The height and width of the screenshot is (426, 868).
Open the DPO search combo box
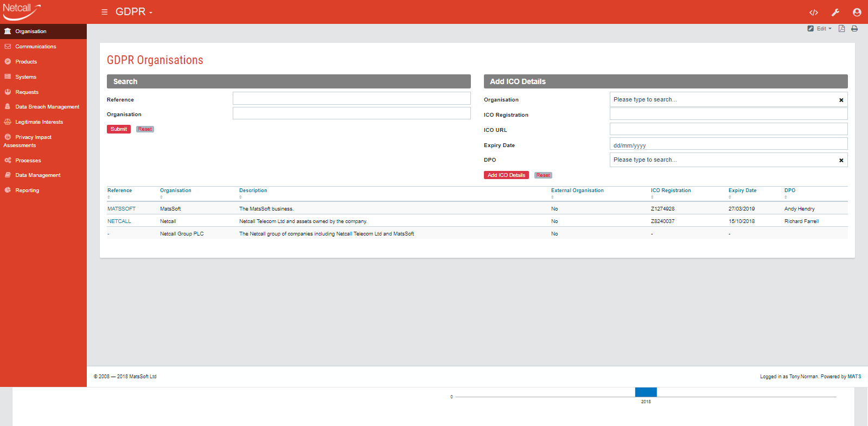click(x=723, y=160)
